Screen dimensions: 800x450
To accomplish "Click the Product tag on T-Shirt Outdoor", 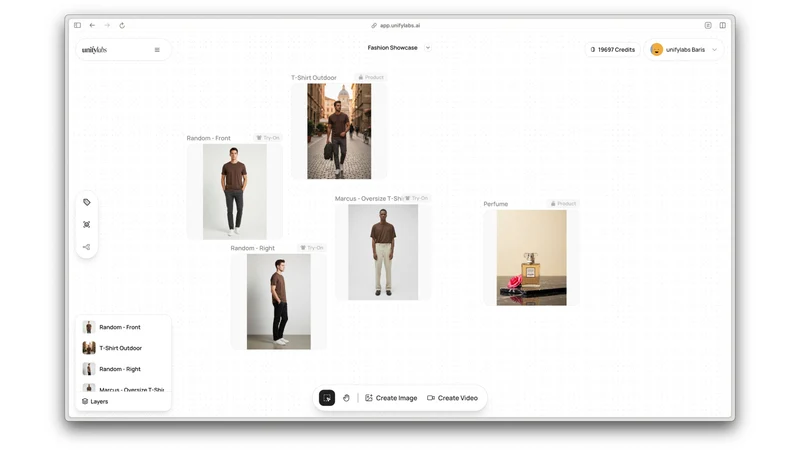I will tap(371, 78).
